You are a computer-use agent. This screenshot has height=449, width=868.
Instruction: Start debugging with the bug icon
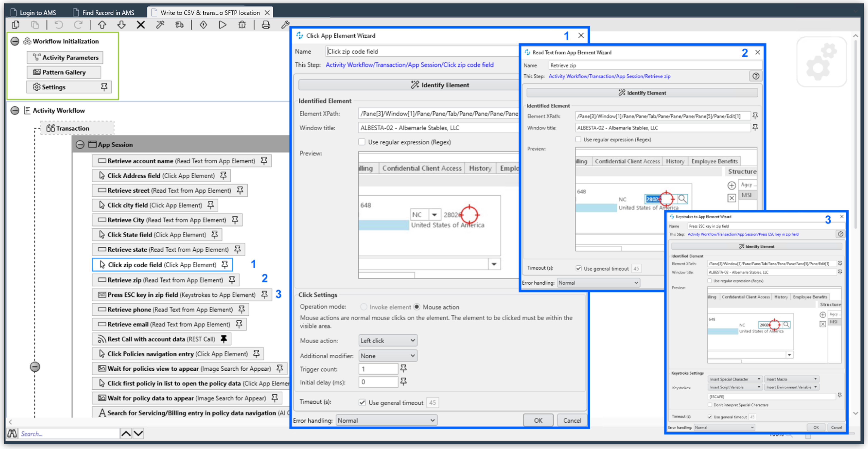242,25
